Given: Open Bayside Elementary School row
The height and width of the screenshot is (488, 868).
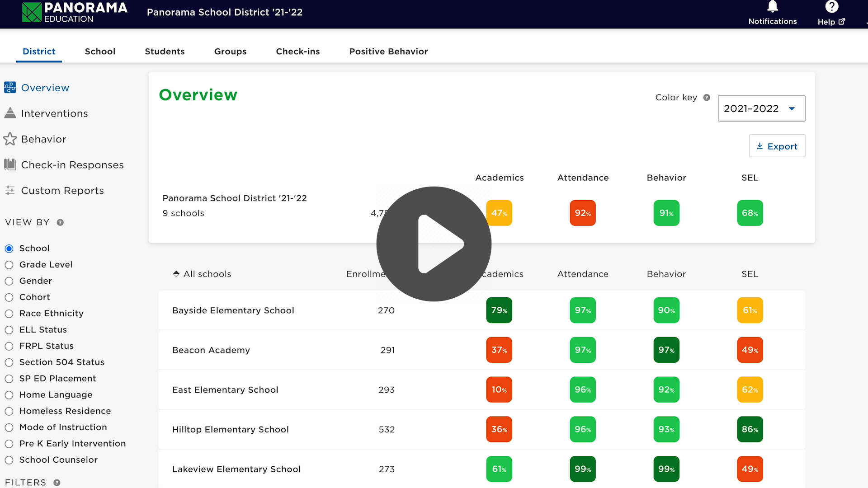Looking at the screenshot, I should coord(481,310).
